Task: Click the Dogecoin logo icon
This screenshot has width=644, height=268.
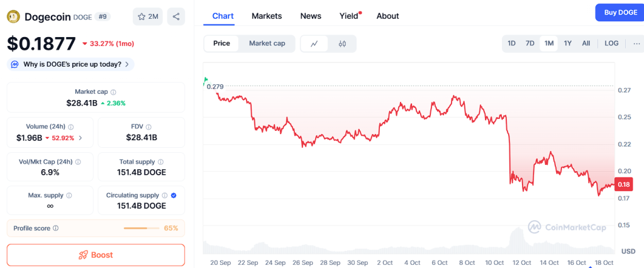Action: (x=14, y=16)
